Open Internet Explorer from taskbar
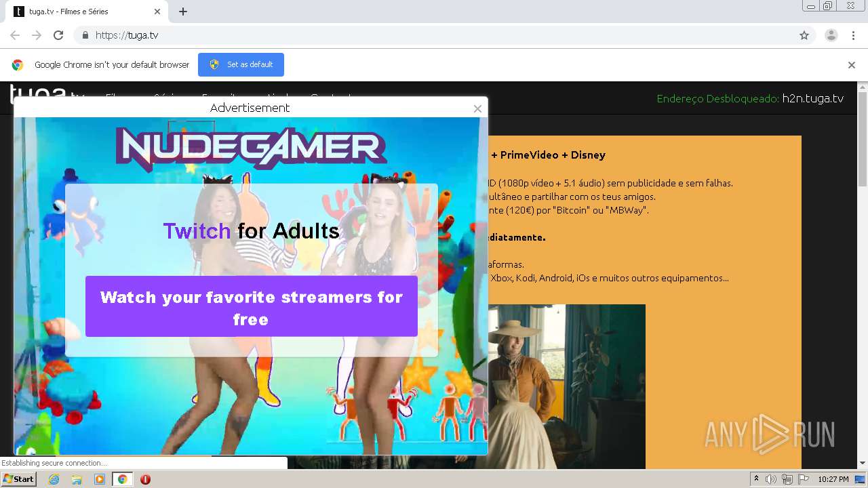The height and width of the screenshot is (488, 868). point(54,479)
